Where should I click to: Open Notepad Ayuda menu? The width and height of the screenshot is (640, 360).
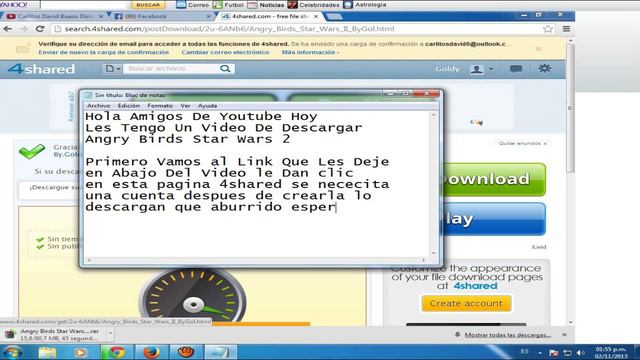pos(207,106)
